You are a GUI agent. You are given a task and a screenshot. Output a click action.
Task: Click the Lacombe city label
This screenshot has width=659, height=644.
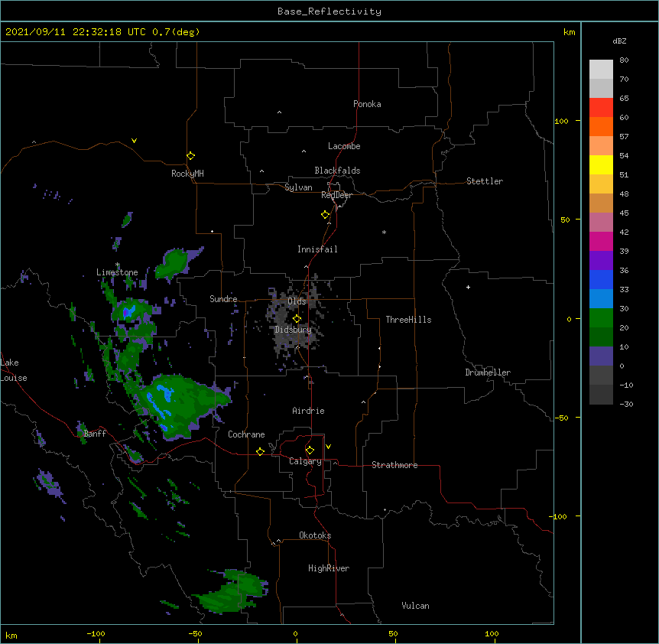[x=344, y=146]
